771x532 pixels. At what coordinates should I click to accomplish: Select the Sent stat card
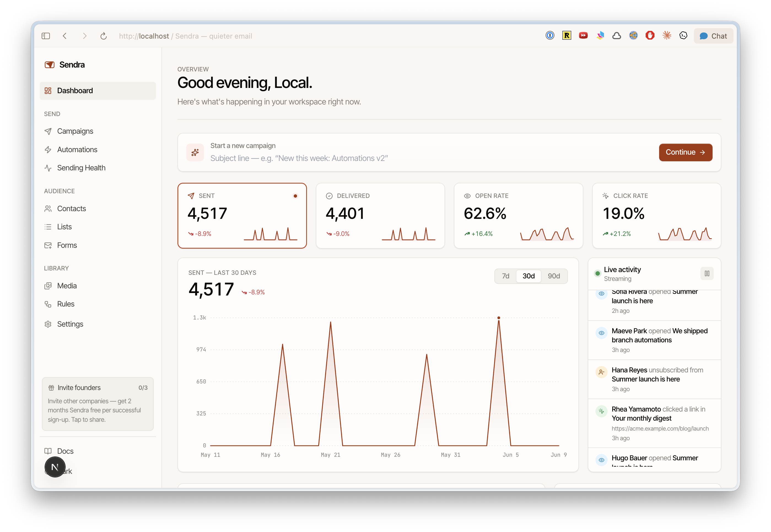pyautogui.click(x=242, y=216)
